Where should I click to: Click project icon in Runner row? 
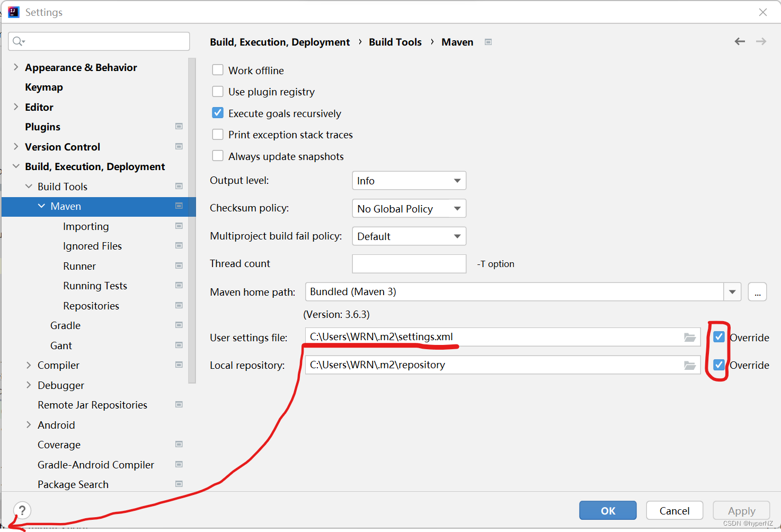179,265
